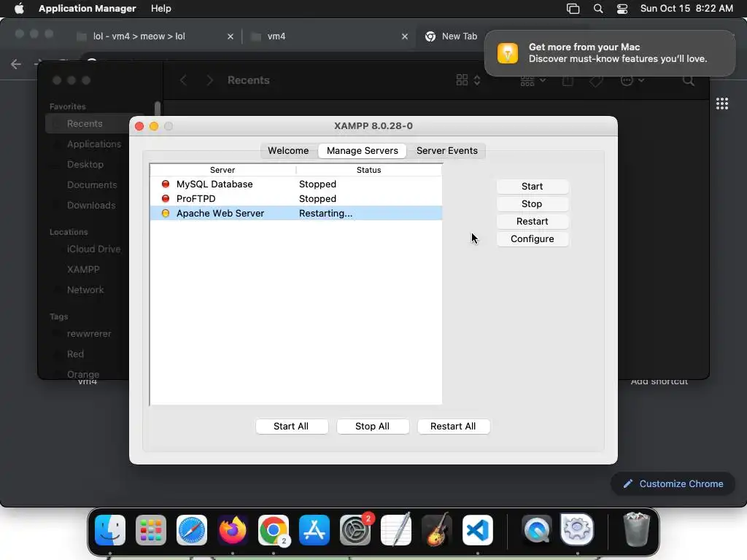
Task: Open Finder's view mode switcher
Action: (x=468, y=80)
